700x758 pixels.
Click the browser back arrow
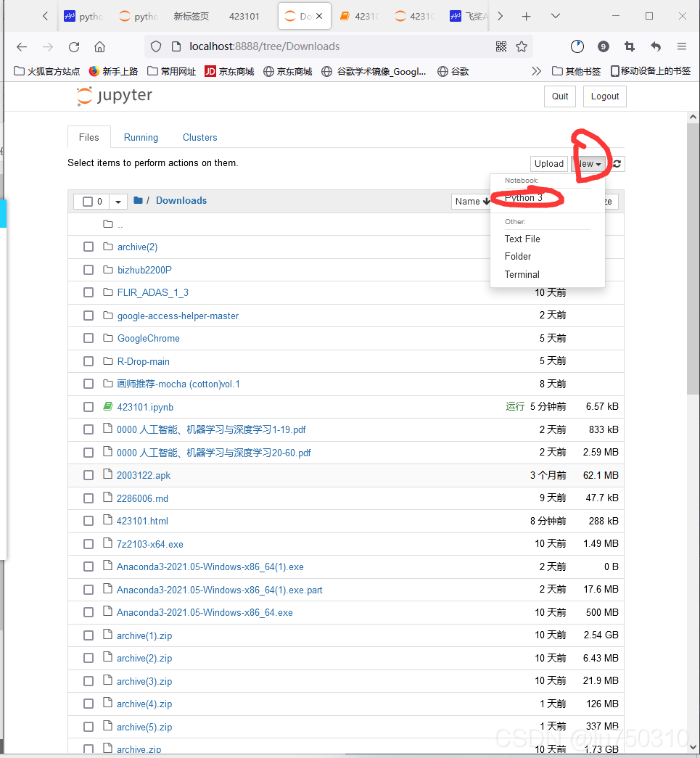21,47
